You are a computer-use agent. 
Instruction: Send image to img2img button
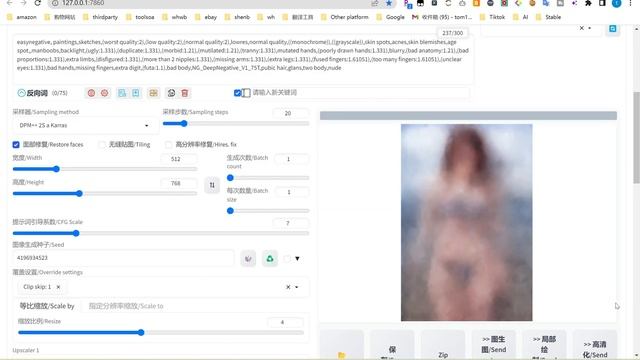pos(493,346)
